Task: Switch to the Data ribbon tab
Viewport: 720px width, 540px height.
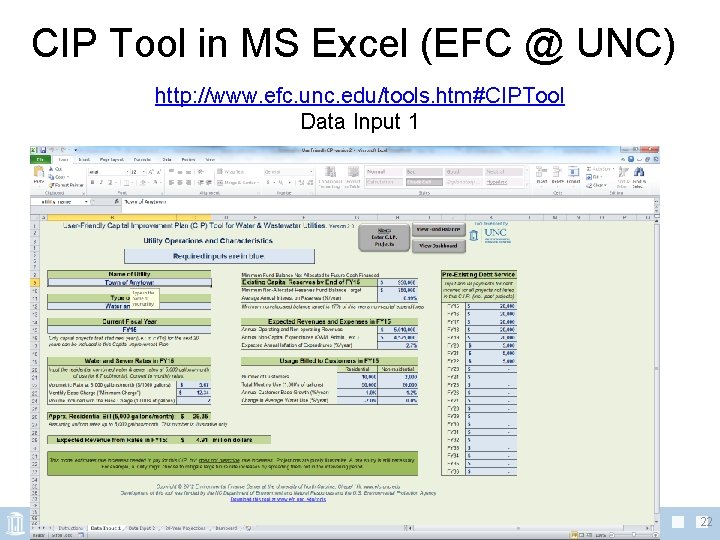Action: (167, 160)
